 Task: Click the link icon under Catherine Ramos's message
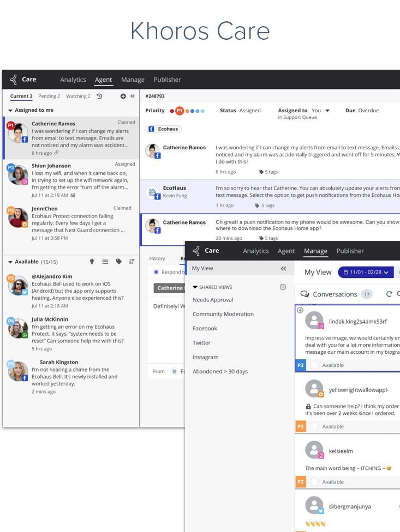pyautogui.click(x=57, y=153)
